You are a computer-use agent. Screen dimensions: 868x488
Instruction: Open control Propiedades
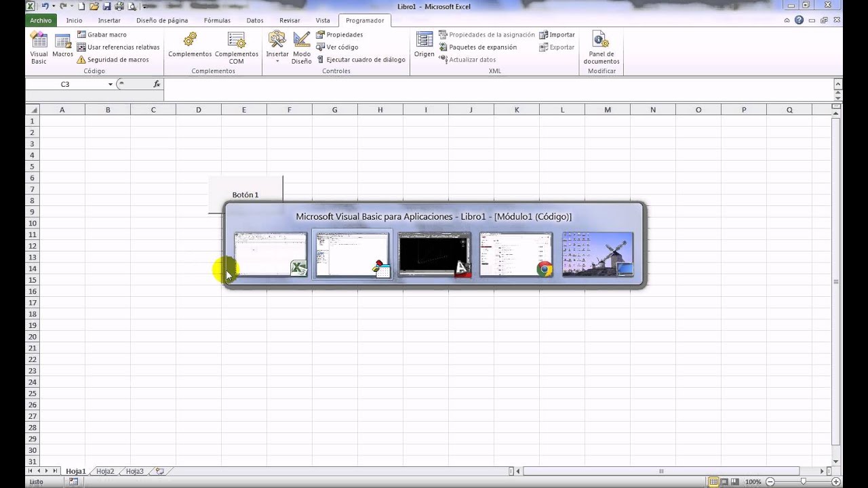point(339,35)
